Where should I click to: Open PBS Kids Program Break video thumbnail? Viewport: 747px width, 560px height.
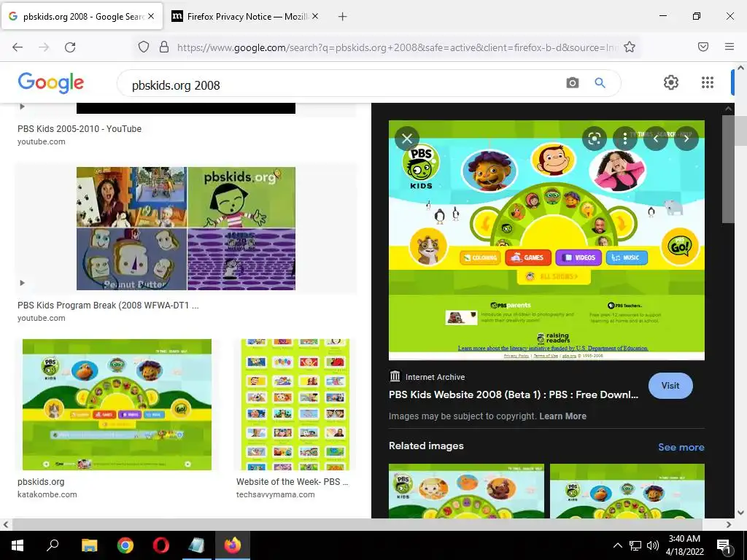tap(186, 228)
